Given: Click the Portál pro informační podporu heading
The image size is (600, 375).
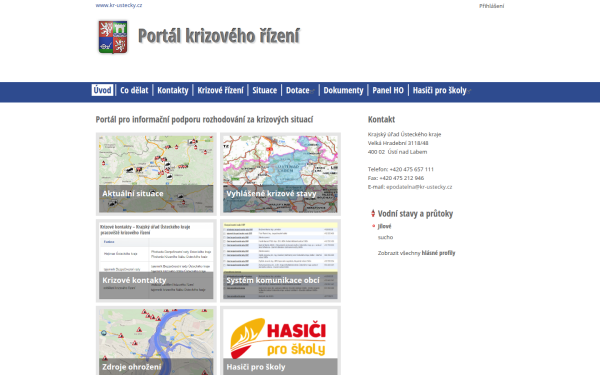Looking at the screenshot, I should pyautogui.click(x=204, y=119).
